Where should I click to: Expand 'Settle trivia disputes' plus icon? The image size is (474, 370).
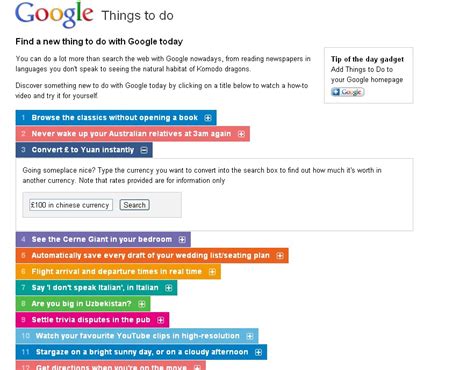(x=161, y=320)
